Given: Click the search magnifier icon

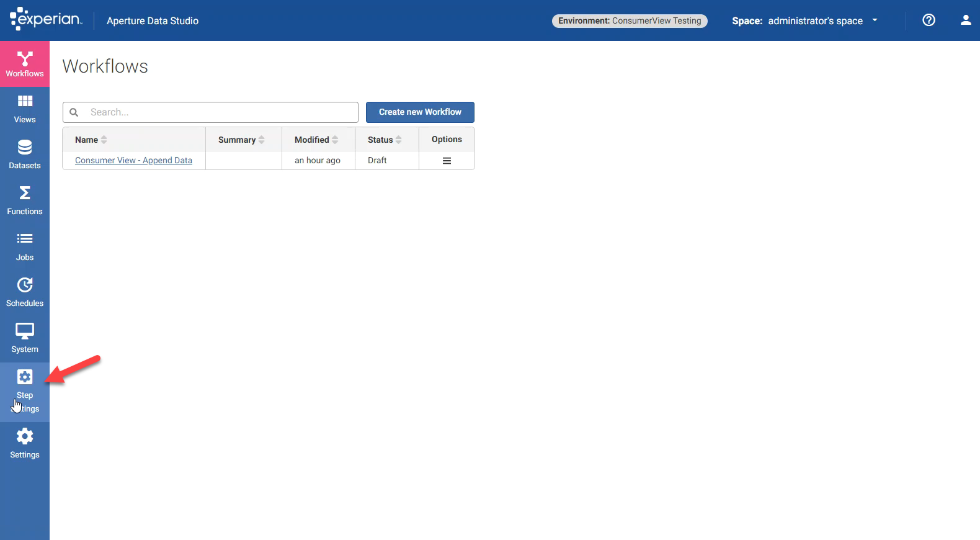Looking at the screenshot, I should 74,112.
